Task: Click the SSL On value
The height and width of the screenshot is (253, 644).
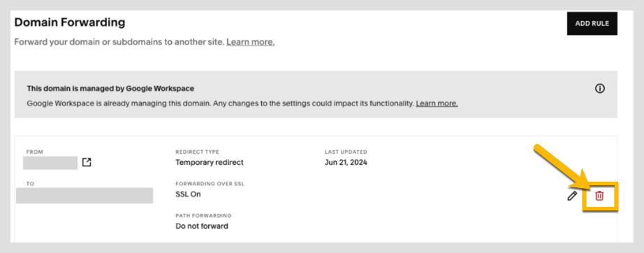Action: click(x=188, y=194)
